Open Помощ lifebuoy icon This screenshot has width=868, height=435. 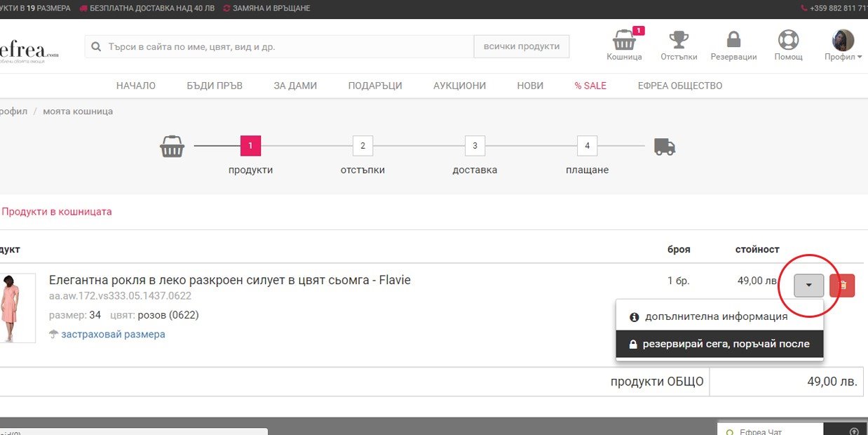point(789,45)
